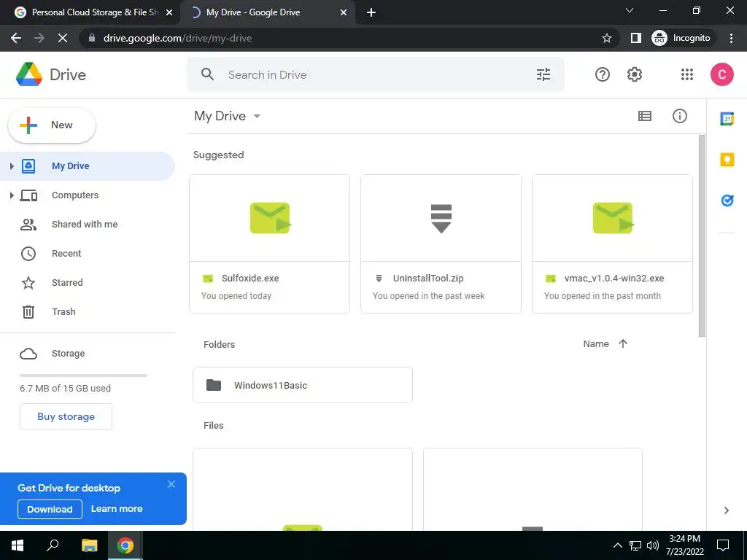Sort by Name column label
The width and height of the screenshot is (747, 560).
(596, 344)
